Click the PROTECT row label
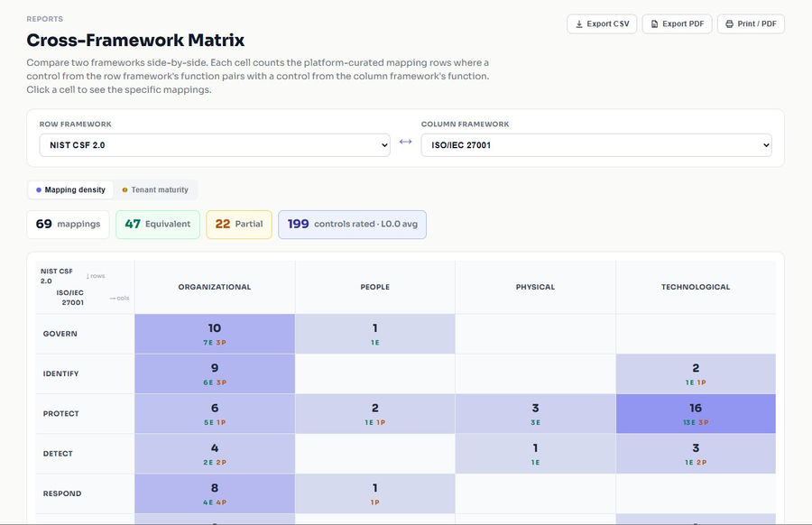Screen dimensions: 812x525 coord(61,414)
